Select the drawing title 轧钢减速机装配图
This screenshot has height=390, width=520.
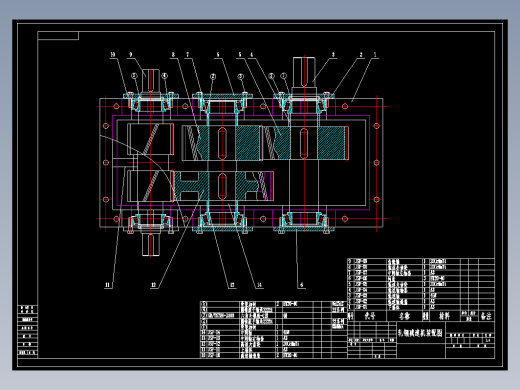pos(420,333)
